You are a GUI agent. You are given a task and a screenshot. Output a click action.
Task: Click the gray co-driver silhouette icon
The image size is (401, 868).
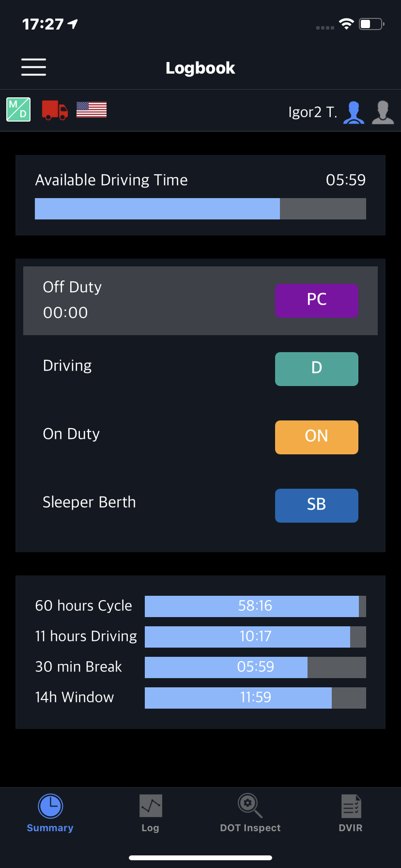pos(382,111)
